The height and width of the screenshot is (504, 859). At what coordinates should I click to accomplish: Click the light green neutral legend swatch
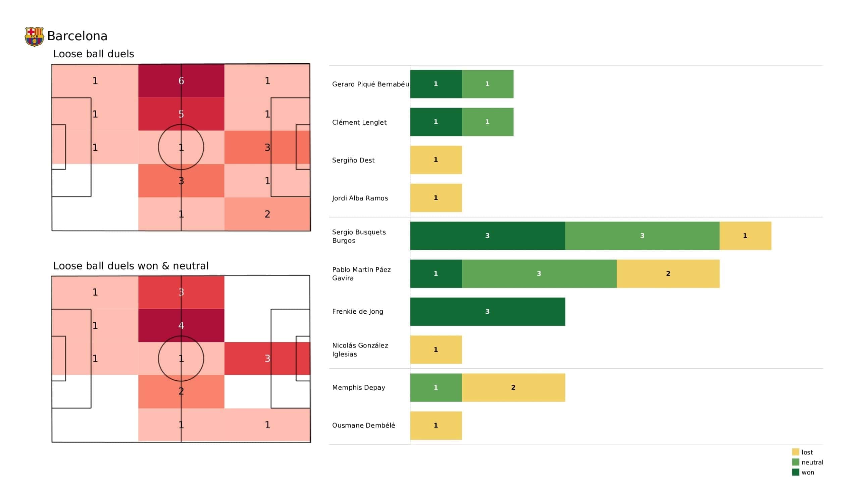(796, 462)
